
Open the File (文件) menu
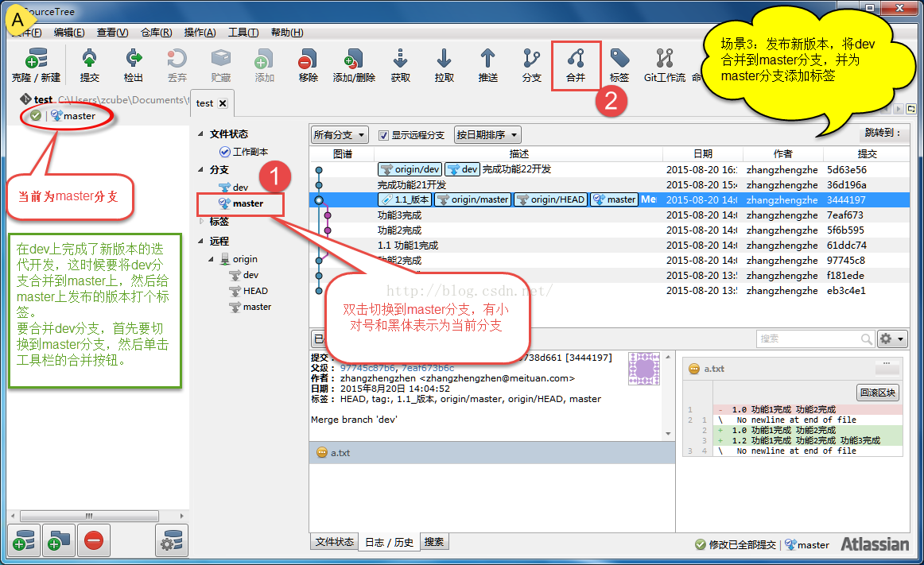click(x=26, y=33)
